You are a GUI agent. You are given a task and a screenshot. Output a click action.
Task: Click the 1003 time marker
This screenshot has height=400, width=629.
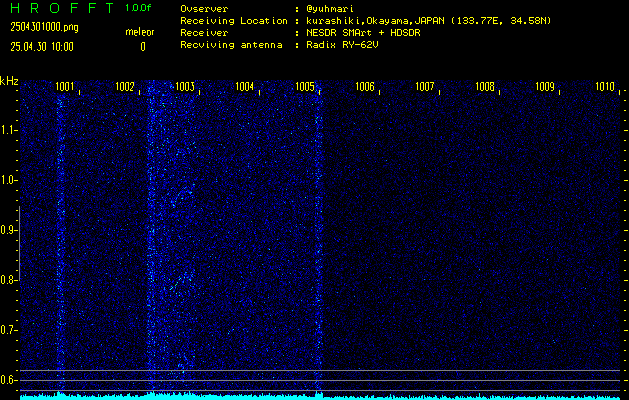185,87
